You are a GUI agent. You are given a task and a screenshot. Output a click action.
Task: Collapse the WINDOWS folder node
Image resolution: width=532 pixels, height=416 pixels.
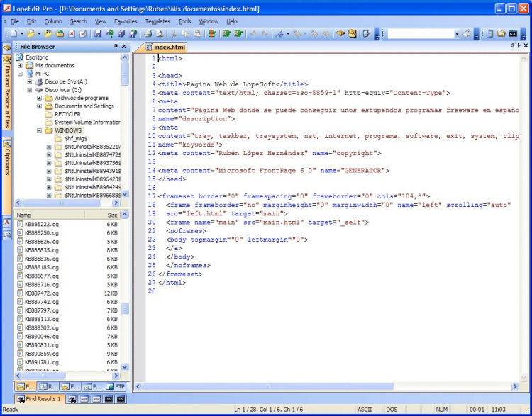(x=40, y=130)
